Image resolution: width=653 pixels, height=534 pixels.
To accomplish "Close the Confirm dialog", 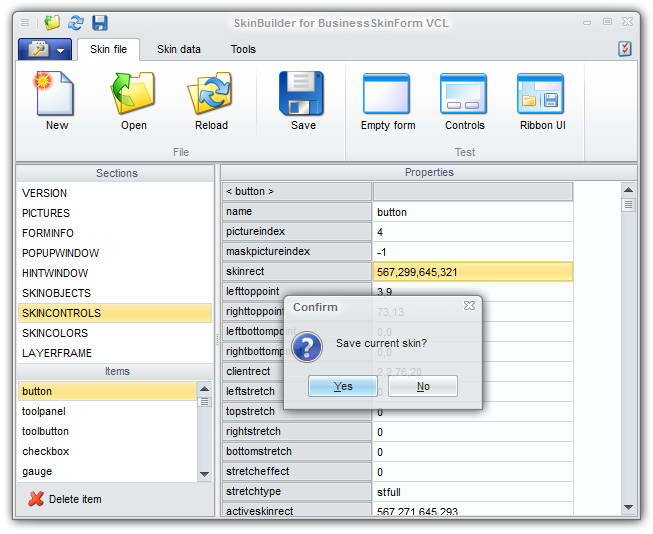I will pyautogui.click(x=469, y=306).
